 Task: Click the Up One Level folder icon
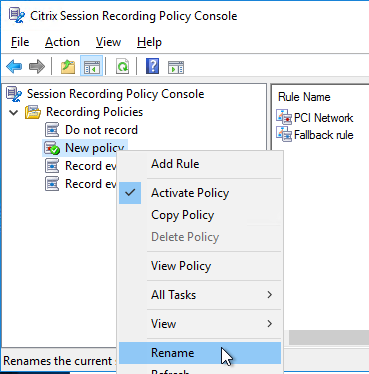point(68,67)
